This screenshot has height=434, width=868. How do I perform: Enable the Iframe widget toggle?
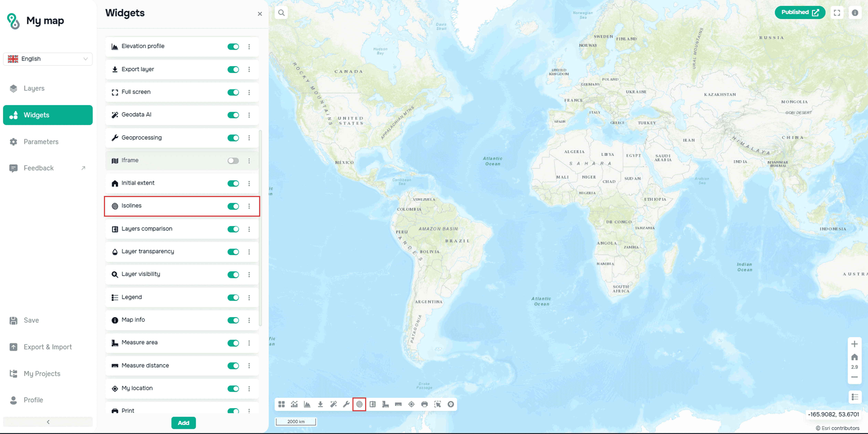233,161
